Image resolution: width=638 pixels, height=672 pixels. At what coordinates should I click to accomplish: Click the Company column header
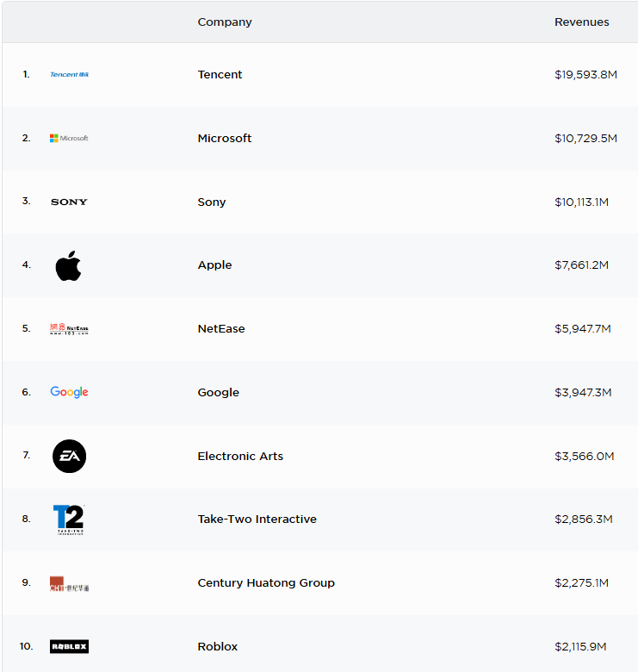[225, 22]
